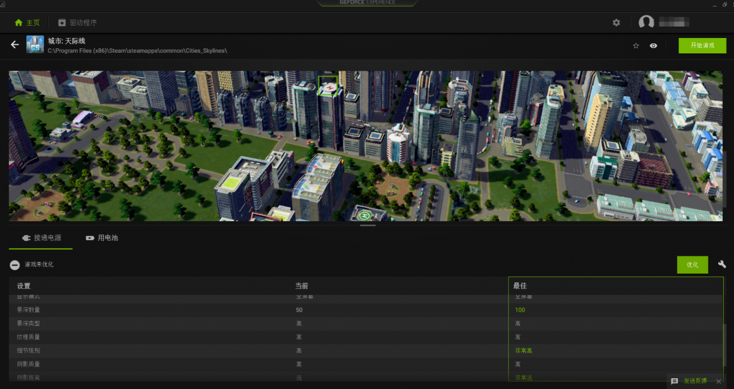Click the green 开始游戏 launch button

[702, 45]
